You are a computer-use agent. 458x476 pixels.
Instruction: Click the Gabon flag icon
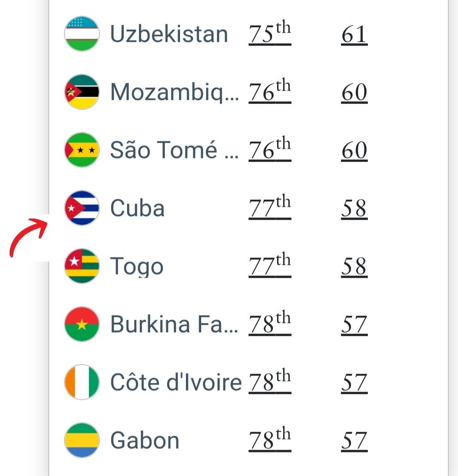[81, 440]
